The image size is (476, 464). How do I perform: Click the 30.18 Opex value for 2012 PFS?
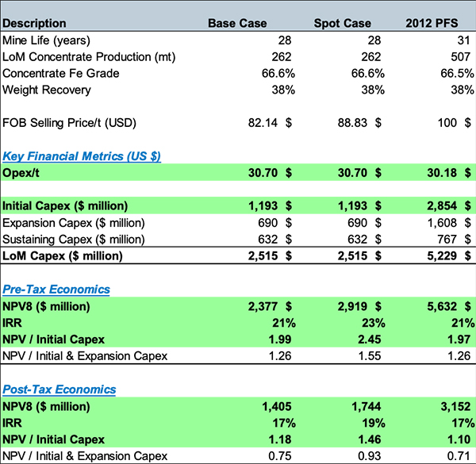[x=440, y=173]
